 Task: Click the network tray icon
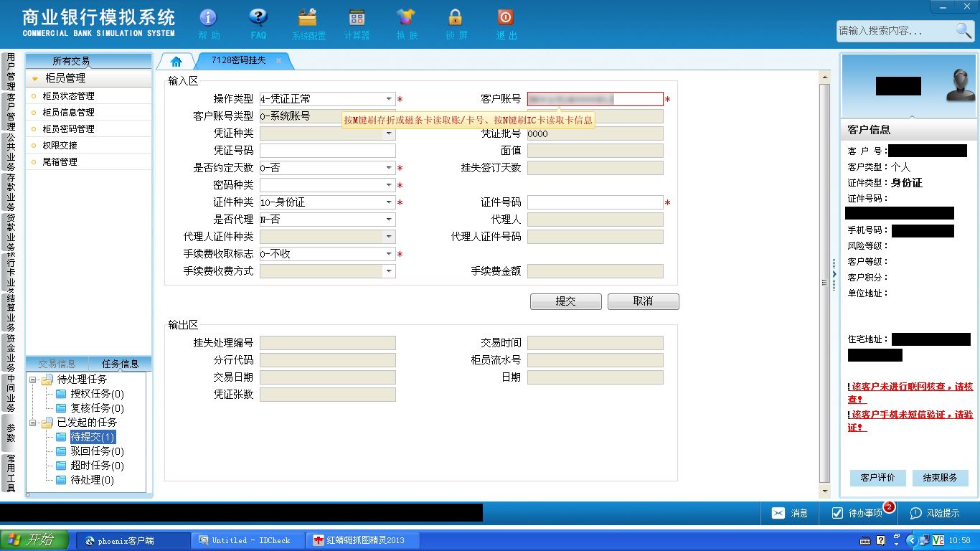(x=924, y=540)
